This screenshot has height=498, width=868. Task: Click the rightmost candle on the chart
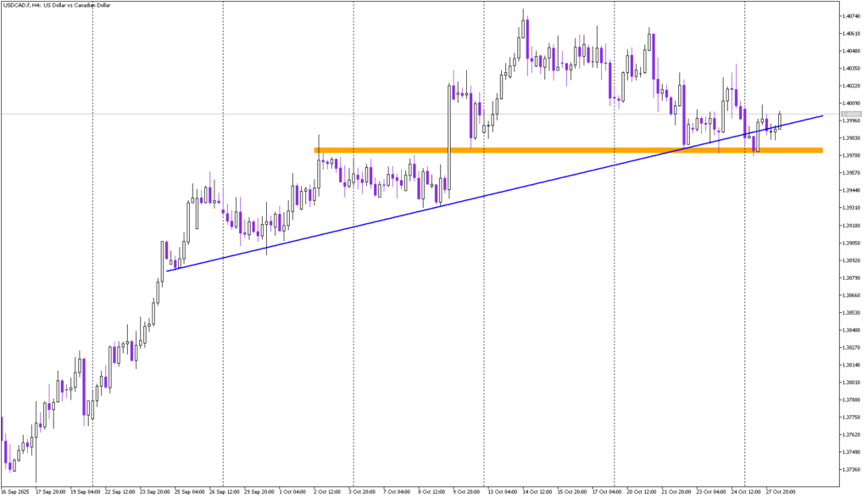click(780, 119)
